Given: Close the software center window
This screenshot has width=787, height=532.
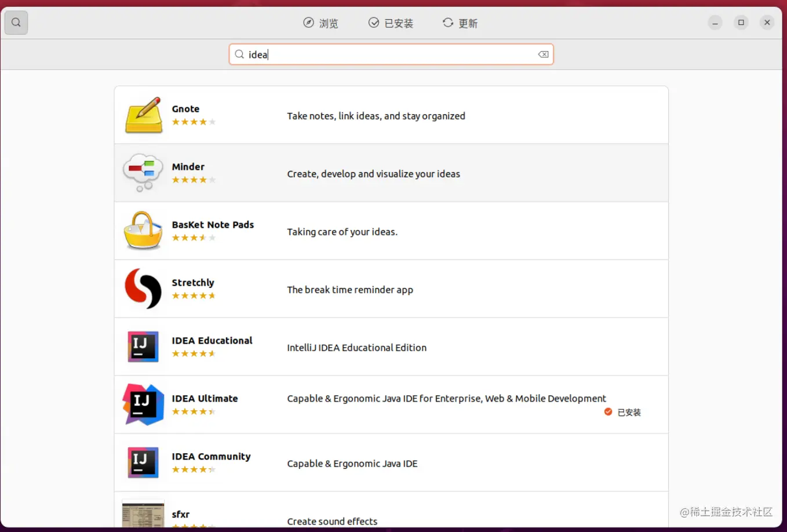Looking at the screenshot, I should (x=767, y=23).
